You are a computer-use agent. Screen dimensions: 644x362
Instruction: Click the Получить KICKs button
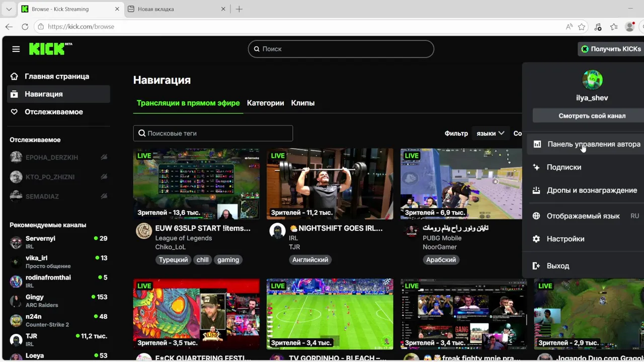(611, 49)
